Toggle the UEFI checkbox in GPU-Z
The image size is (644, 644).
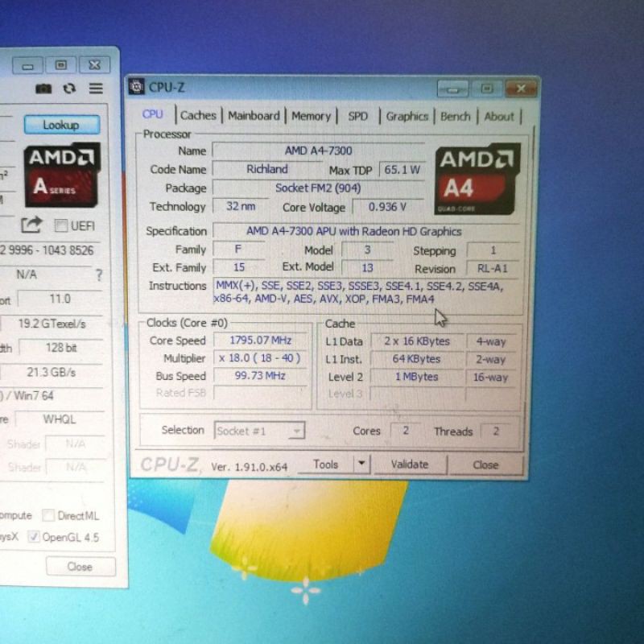tap(61, 225)
